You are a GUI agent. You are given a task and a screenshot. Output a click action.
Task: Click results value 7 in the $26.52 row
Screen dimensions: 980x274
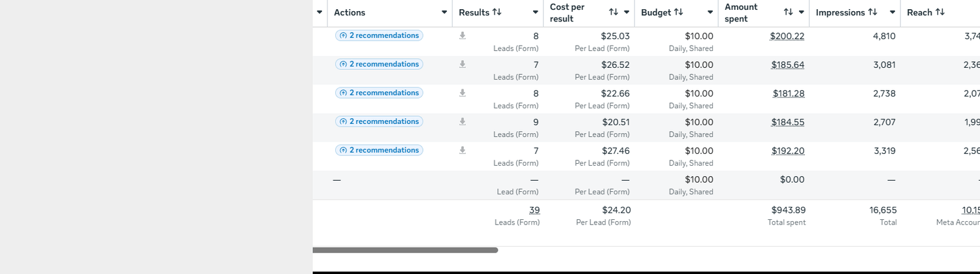536,65
